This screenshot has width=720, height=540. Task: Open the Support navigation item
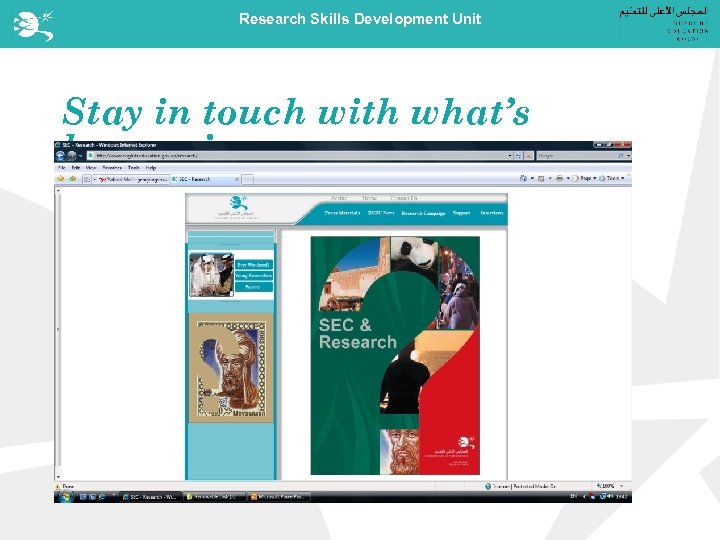[461, 213]
